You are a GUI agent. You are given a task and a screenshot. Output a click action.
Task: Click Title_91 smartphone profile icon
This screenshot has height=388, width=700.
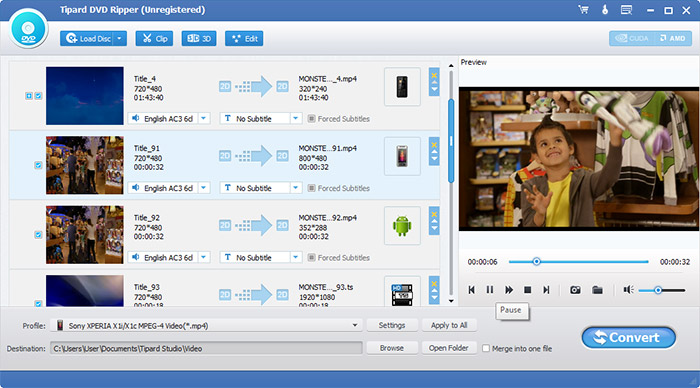point(402,156)
